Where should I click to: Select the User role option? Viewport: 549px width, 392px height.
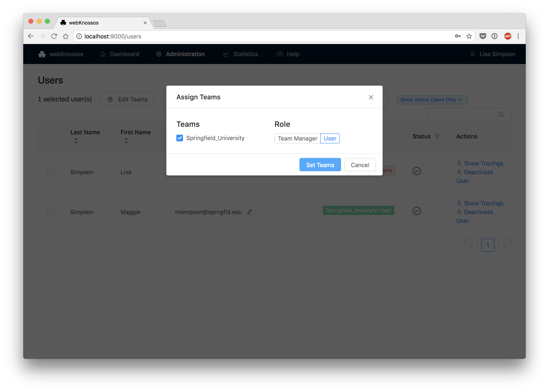click(x=330, y=138)
